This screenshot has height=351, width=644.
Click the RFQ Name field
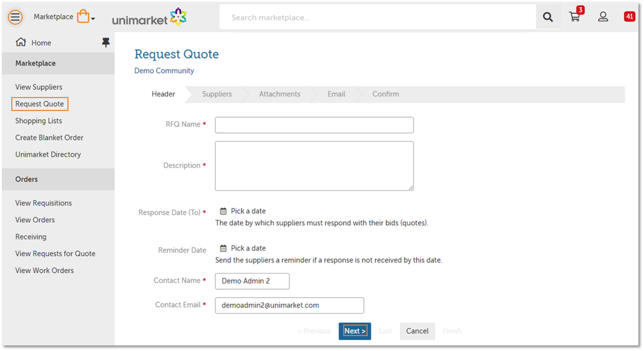tap(314, 125)
